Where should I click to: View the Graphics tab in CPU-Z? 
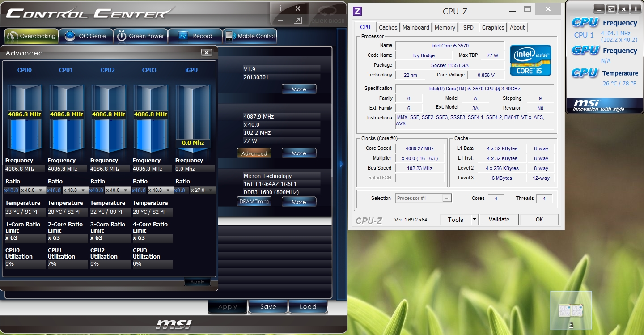point(493,28)
